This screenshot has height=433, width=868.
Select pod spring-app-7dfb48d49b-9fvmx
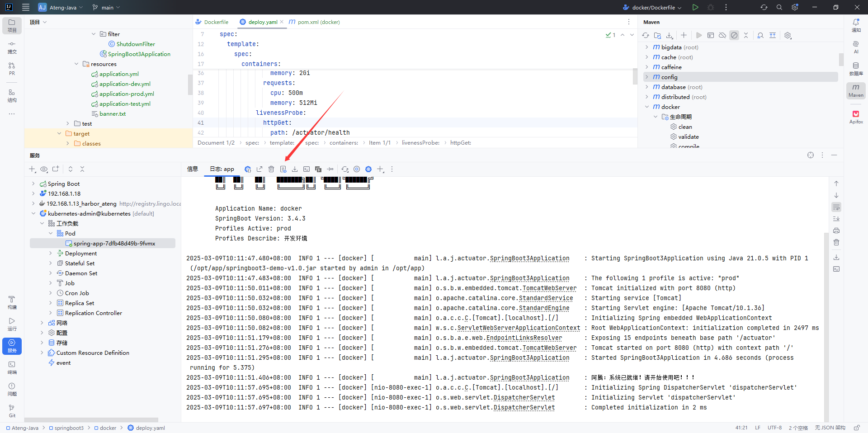114,244
